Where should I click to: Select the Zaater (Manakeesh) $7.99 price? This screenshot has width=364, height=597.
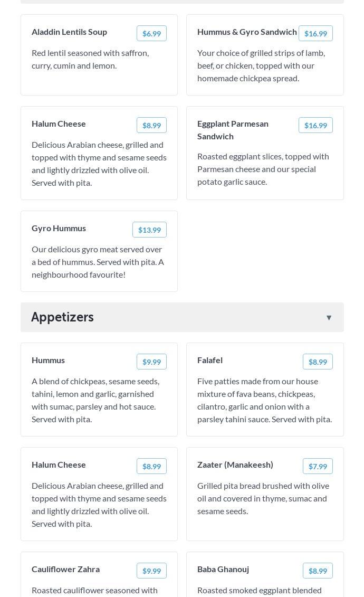click(318, 466)
